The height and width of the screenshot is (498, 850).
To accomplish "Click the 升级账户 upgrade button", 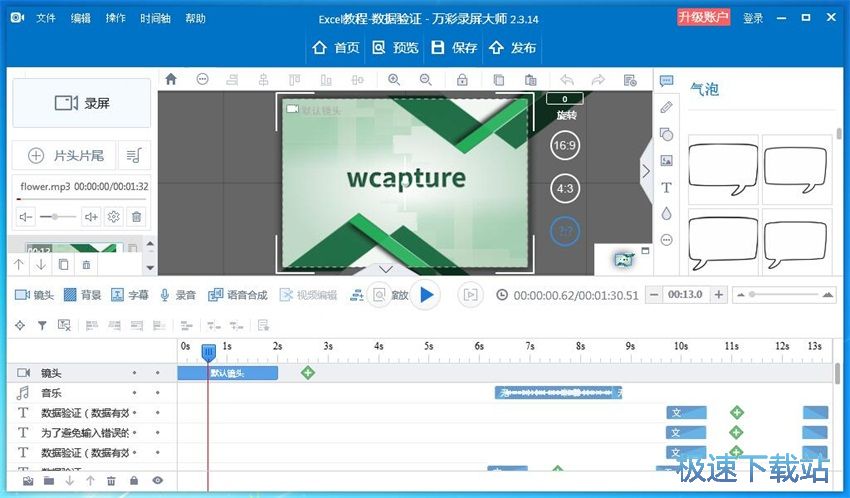I will (703, 17).
